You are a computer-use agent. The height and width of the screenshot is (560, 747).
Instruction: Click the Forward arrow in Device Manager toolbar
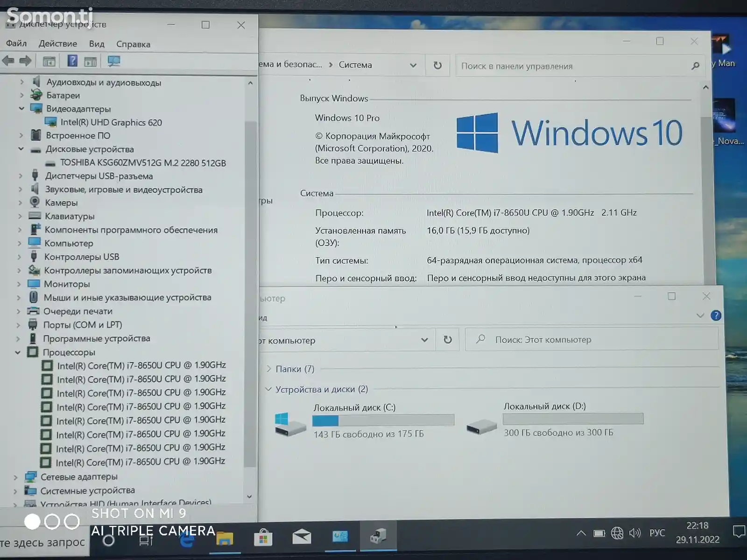(x=25, y=61)
